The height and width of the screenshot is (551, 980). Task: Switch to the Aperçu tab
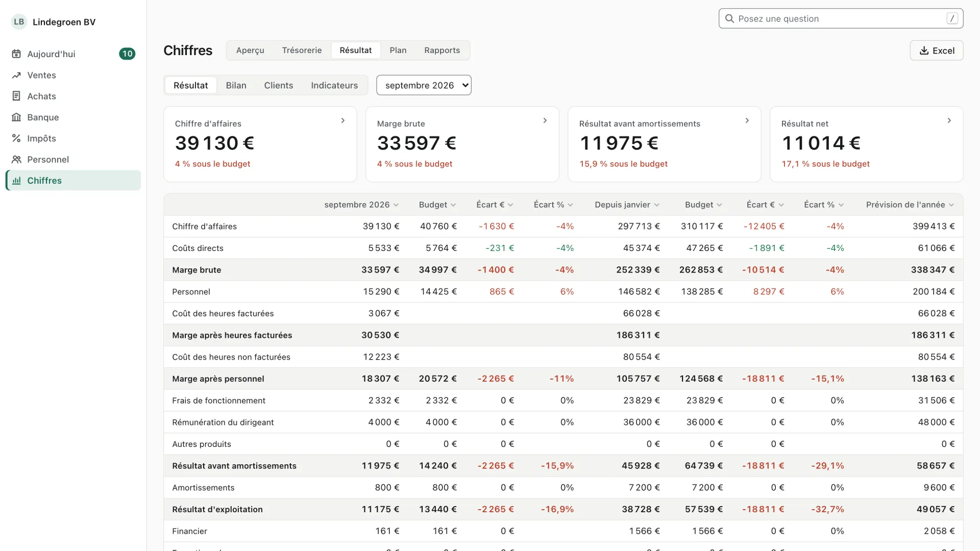[x=250, y=51]
